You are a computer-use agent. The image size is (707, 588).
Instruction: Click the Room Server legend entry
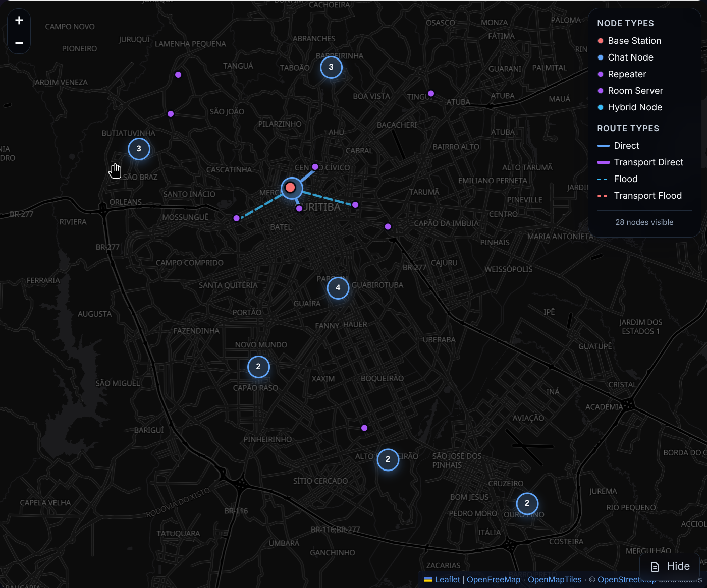[x=630, y=91]
